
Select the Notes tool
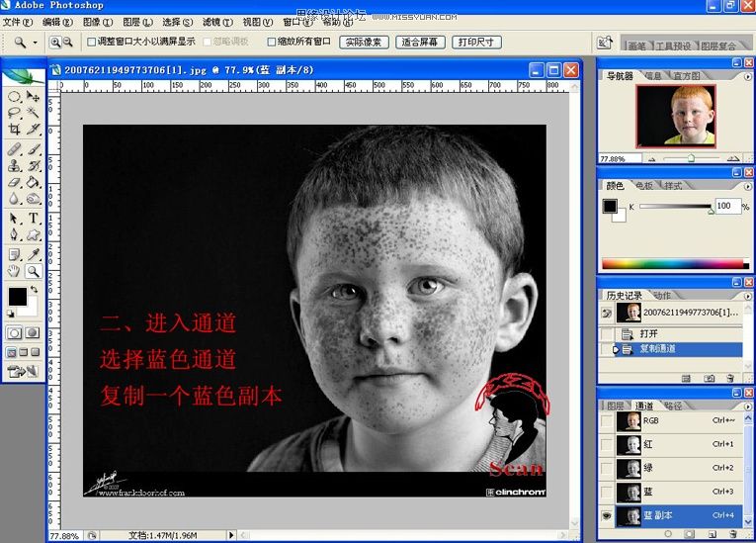15,255
